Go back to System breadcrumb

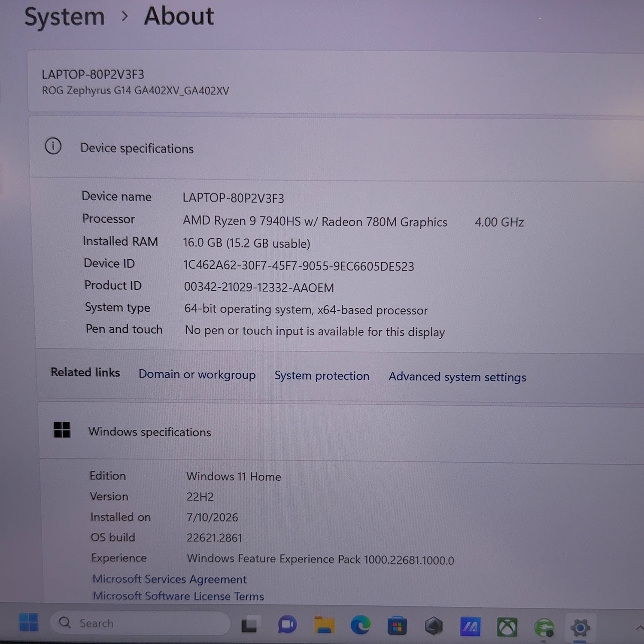[64, 17]
